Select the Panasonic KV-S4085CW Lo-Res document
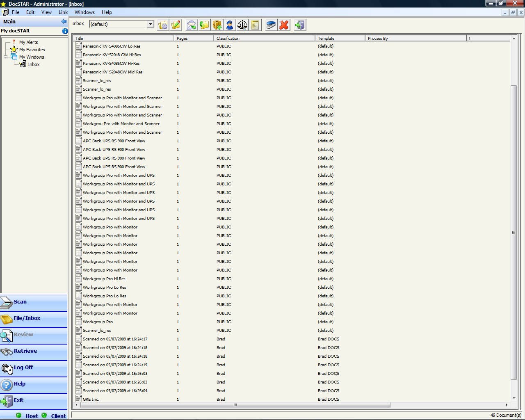The height and width of the screenshot is (420, 525). pos(112,46)
